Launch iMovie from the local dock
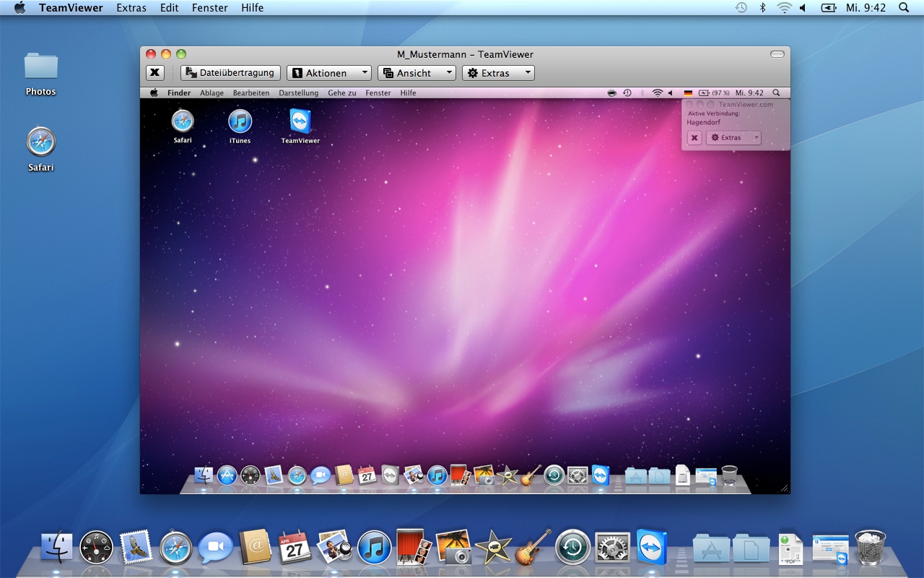The height and width of the screenshot is (578, 924). [494, 547]
